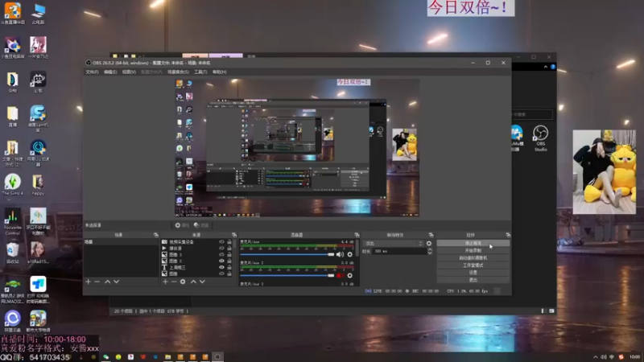Open settings gear of Aux 2 mixer channel

pos(350,275)
